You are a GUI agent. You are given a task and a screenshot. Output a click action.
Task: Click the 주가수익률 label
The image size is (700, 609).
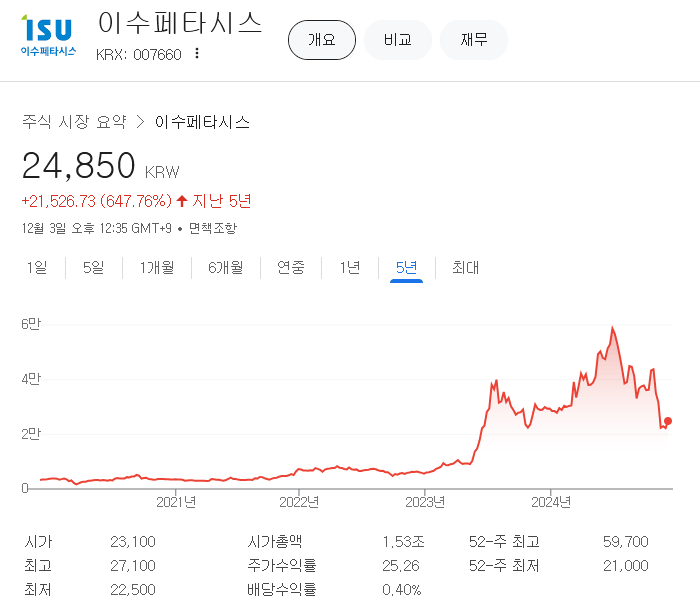coord(282,566)
